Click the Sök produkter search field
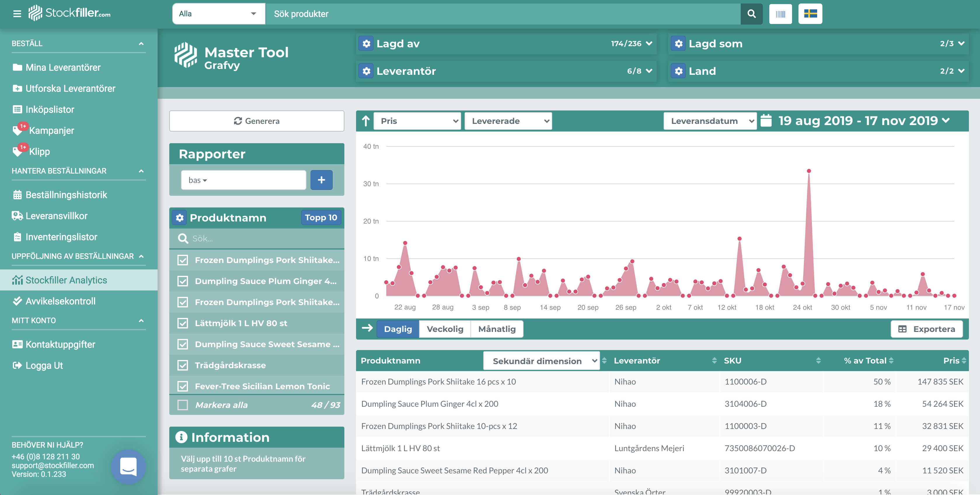Screen dimensions: 980x495 point(502,14)
